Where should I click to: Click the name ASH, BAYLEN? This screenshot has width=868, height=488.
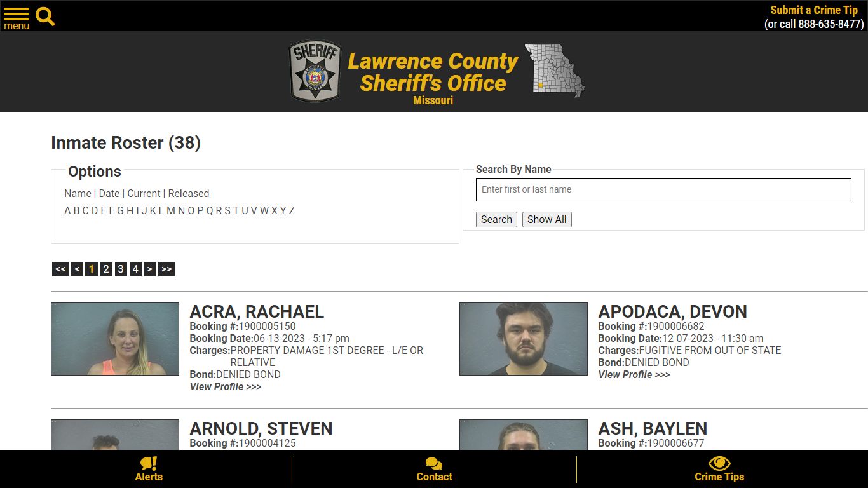tap(653, 428)
